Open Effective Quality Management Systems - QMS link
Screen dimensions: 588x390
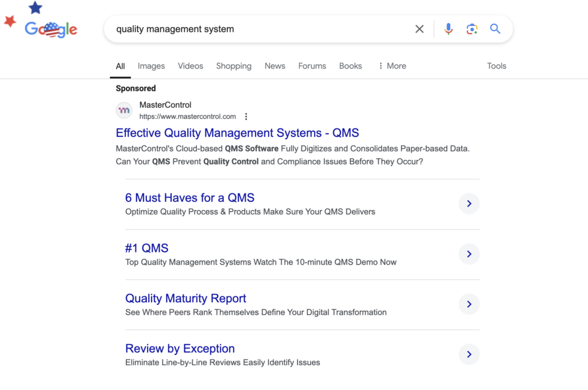tap(237, 133)
